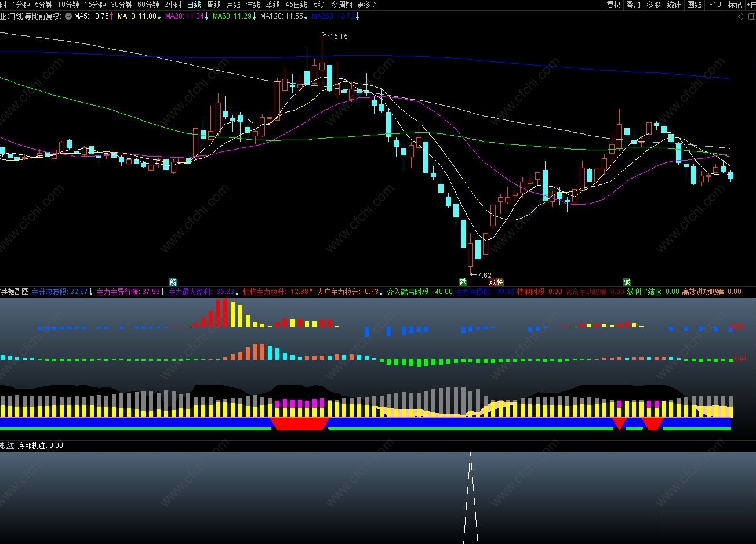This screenshot has height=544, width=756.
Task: Click 主力最大盈利: -35.23 value
Action: (201, 292)
